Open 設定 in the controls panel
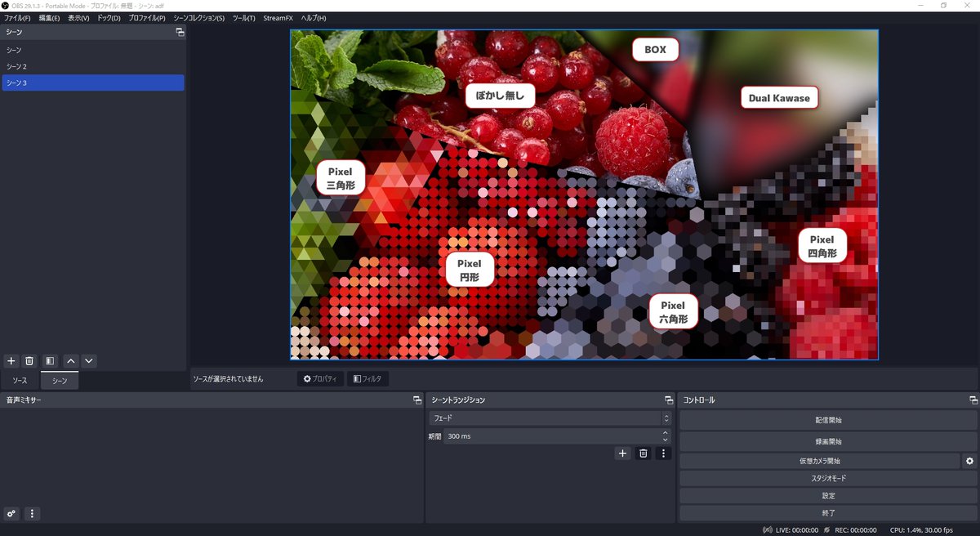 (828, 495)
